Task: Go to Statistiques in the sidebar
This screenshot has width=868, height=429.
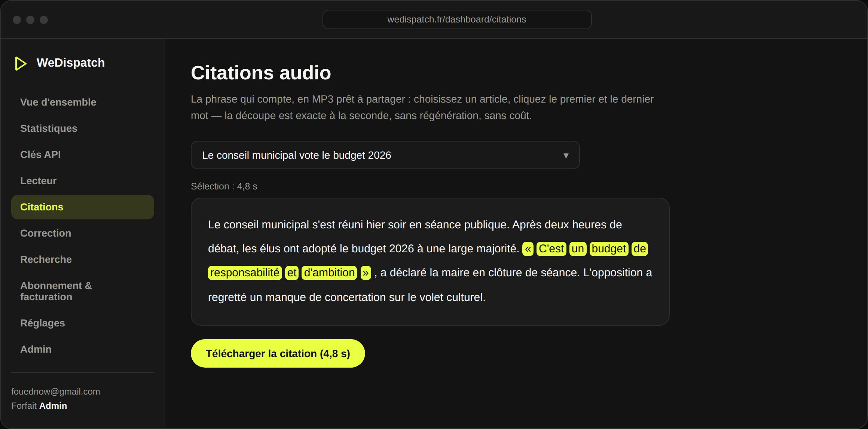Action: (x=83, y=128)
